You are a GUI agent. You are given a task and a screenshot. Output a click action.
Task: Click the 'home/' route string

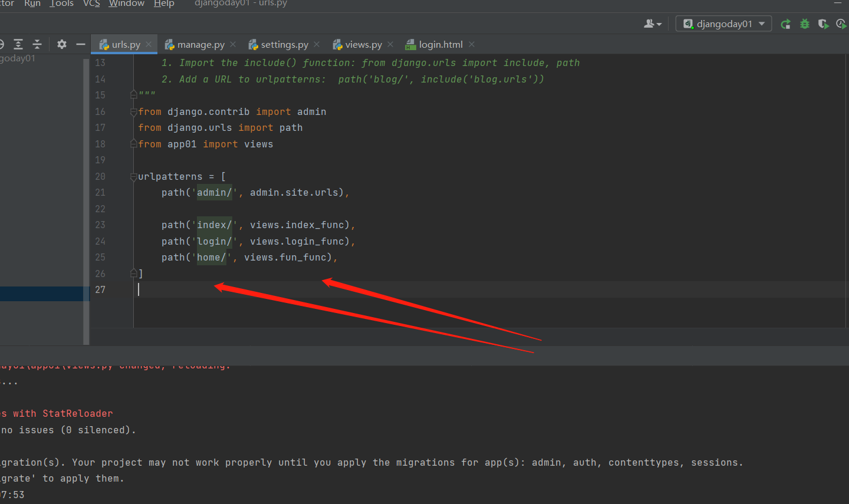(x=212, y=258)
